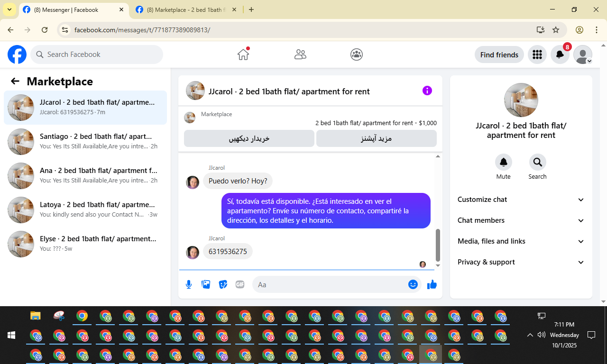Click the browser address bar URL

click(142, 30)
